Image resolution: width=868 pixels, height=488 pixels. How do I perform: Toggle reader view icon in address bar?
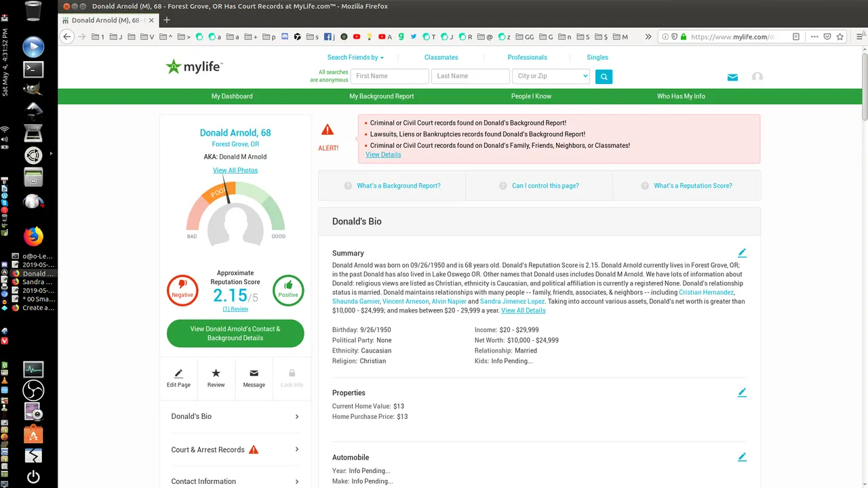point(796,37)
